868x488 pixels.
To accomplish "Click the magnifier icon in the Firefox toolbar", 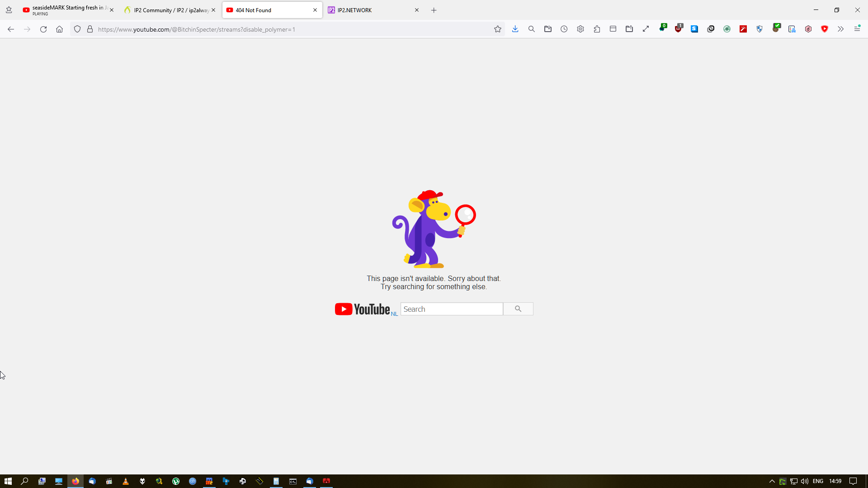I will point(532,29).
